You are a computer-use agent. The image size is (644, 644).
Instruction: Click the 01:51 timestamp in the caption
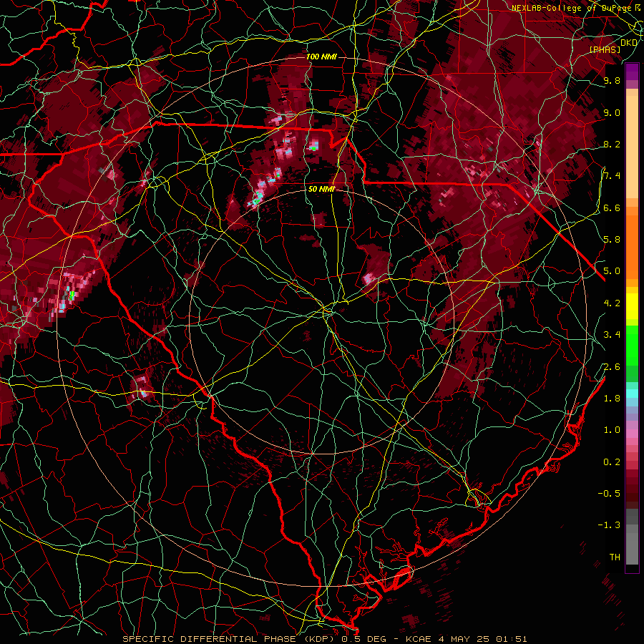point(512,639)
